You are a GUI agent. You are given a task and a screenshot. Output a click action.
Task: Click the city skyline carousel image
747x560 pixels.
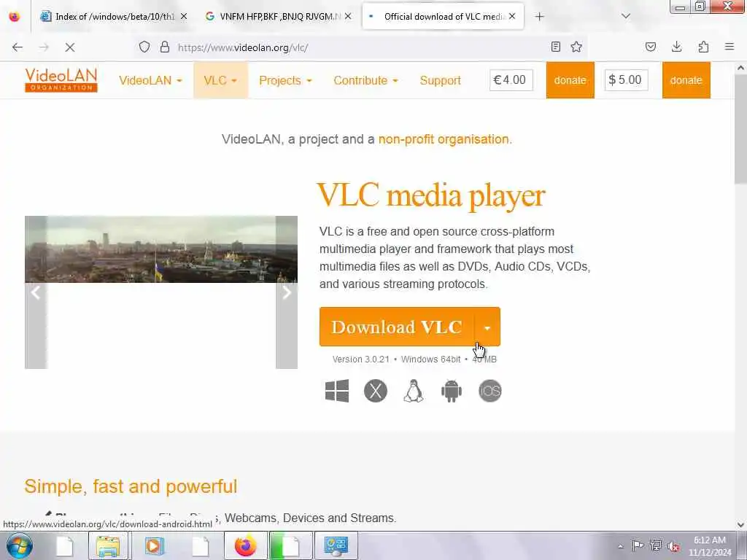click(x=161, y=249)
